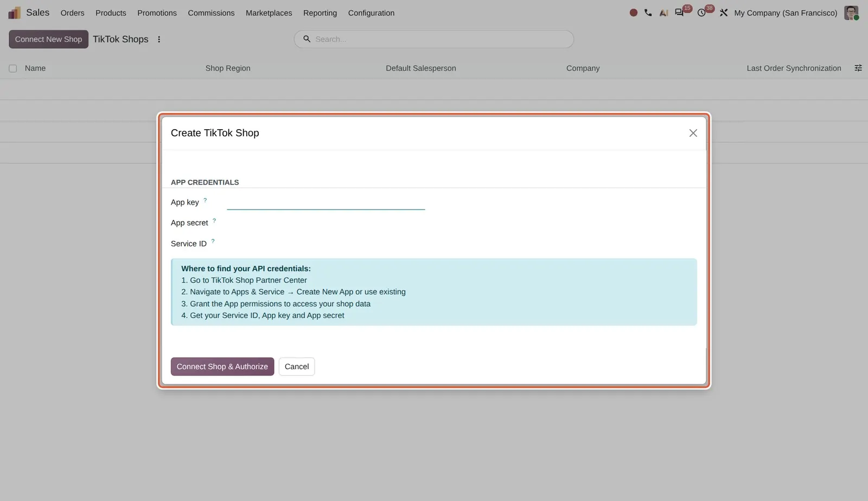
Task: Switch company via My Company (San Francisco)
Action: [x=786, y=13]
